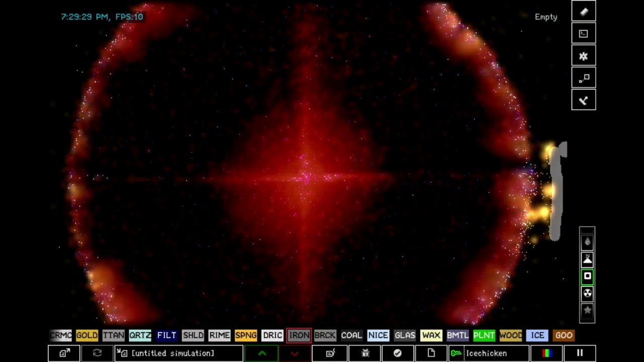The width and height of the screenshot is (644, 362).
Task: Click the element search tool icon
Action: pos(584,100)
